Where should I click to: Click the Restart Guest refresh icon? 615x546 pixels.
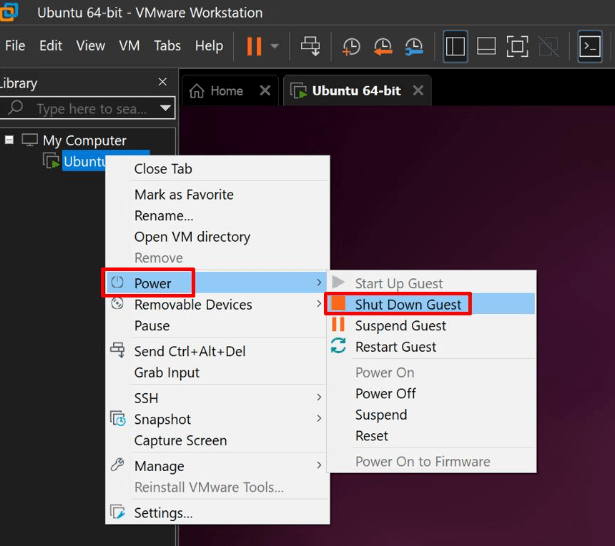(x=338, y=346)
